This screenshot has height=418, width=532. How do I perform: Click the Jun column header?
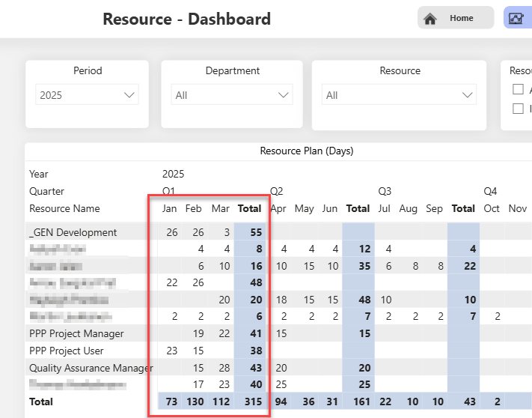pos(330,208)
